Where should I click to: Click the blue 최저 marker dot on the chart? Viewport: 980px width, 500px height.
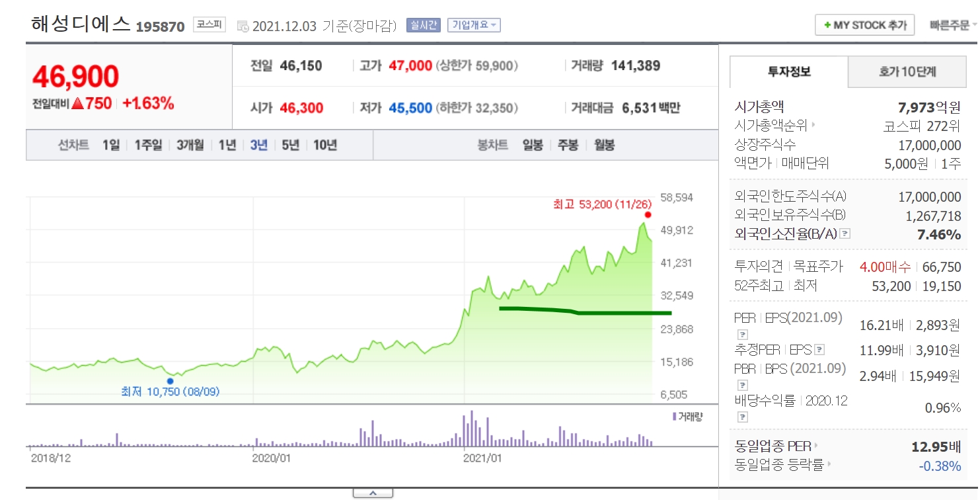170,381
